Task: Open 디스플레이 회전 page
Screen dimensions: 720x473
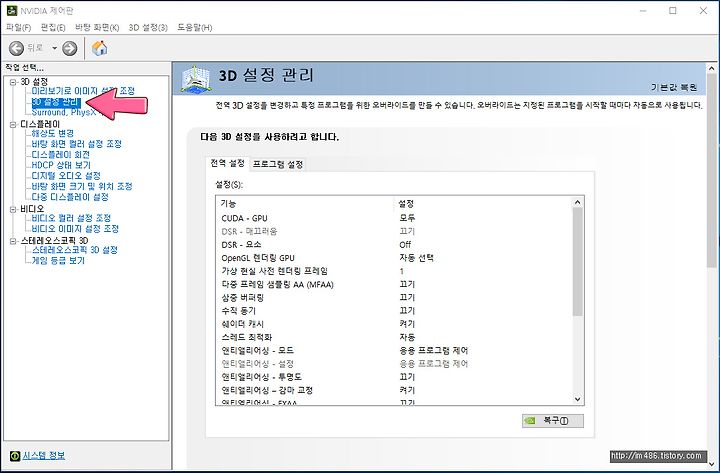Action: click(61, 154)
